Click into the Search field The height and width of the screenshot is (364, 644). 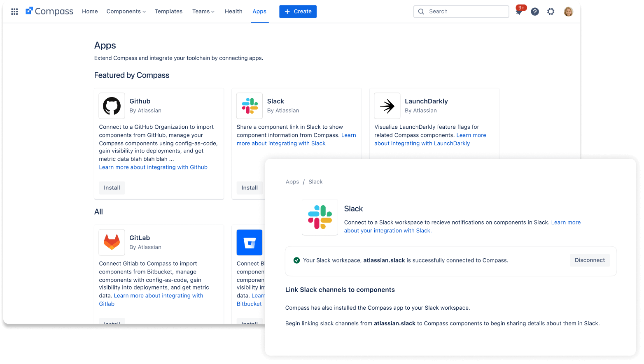[461, 12]
